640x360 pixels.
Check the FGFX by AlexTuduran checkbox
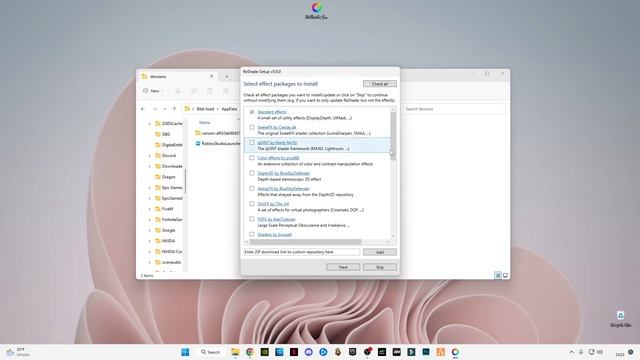(251, 219)
